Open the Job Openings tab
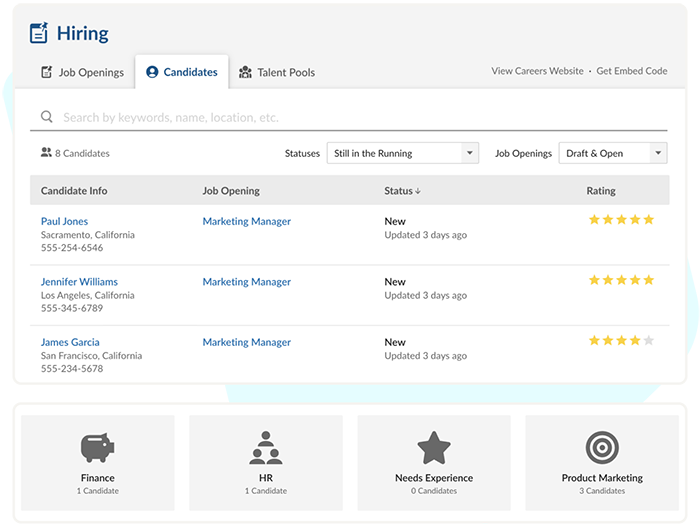This screenshot has width=700, height=526. [83, 72]
